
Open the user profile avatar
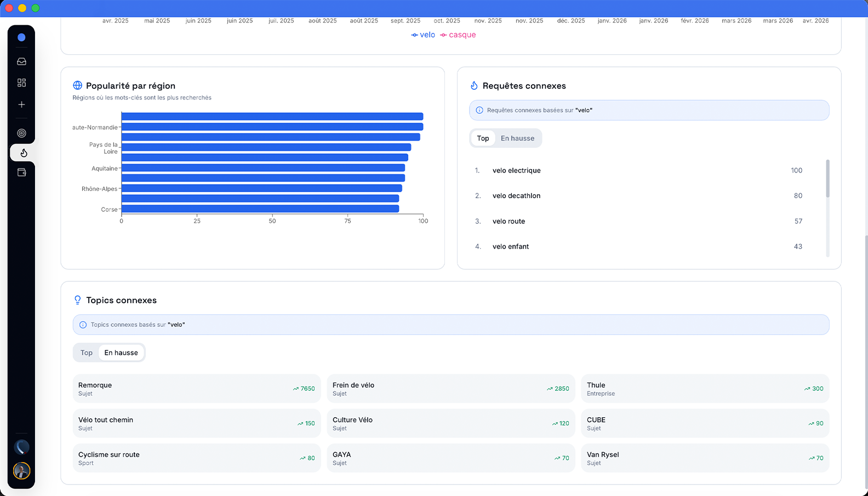click(21, 471)
